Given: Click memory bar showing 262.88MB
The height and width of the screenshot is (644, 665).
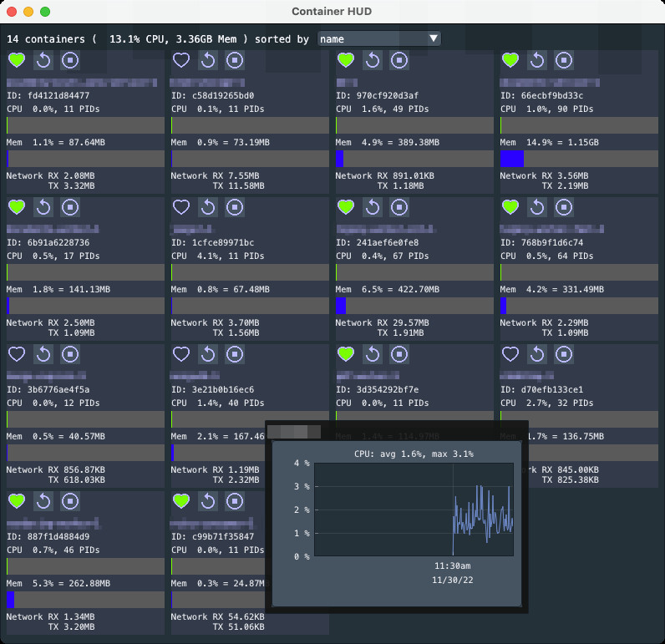Looking at the screenshot, I should click(85, 601).
